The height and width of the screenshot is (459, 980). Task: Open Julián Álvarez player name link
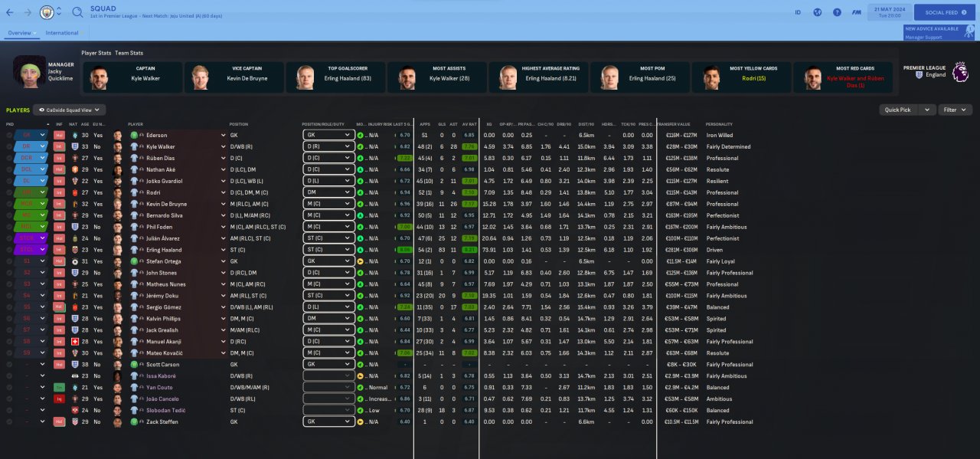tap(163, 238)
